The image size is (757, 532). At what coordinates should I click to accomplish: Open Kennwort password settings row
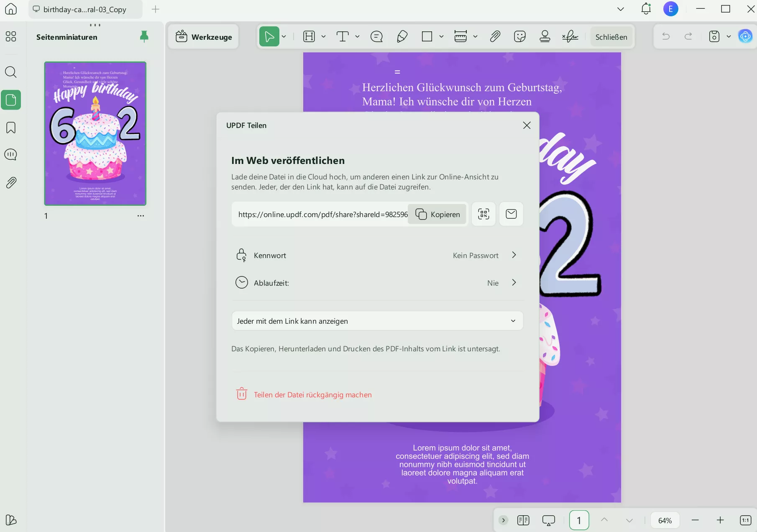377,255
